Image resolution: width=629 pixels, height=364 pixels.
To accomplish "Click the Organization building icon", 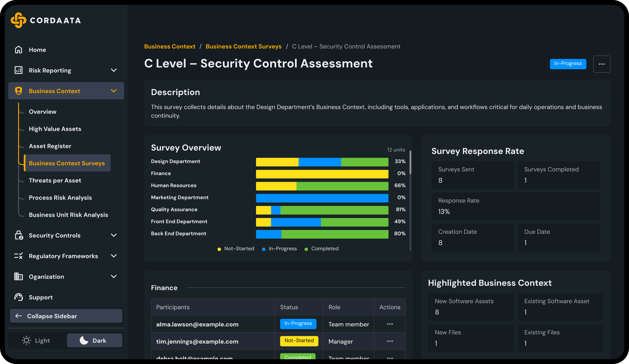I will (18, 277).
